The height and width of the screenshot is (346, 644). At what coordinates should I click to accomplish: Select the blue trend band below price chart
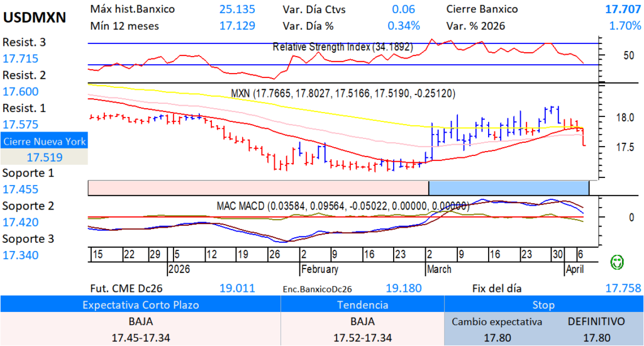[x=508, y=187]
